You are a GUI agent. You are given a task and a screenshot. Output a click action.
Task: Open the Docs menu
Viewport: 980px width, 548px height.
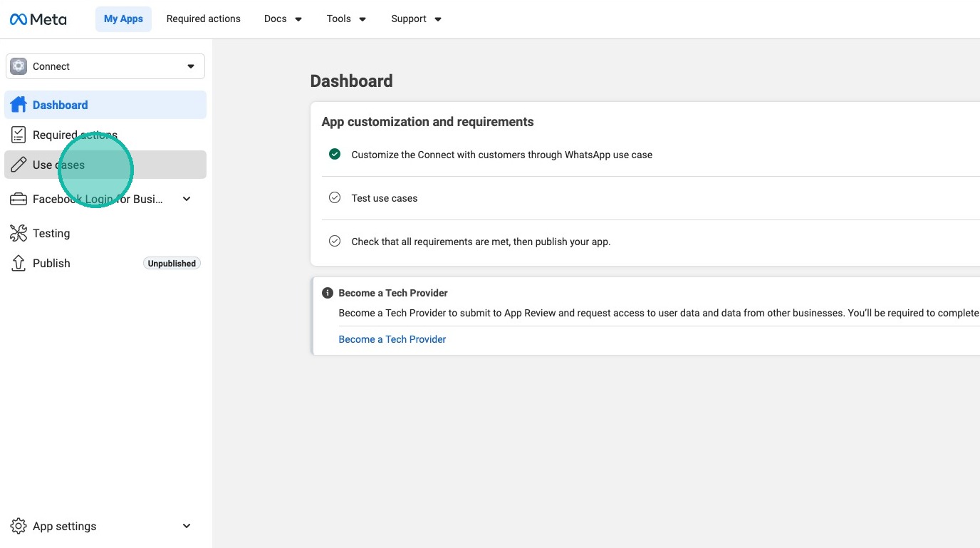(x=283, y=19)
